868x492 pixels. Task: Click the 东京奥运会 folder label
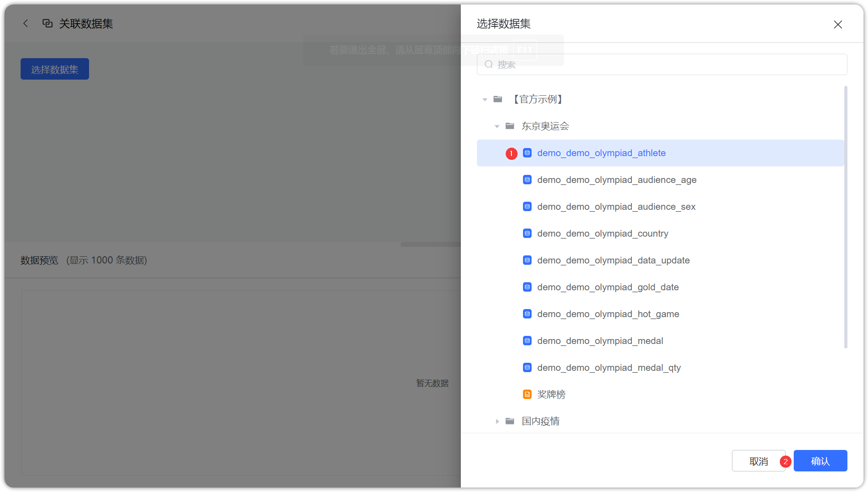coord(545,126)
